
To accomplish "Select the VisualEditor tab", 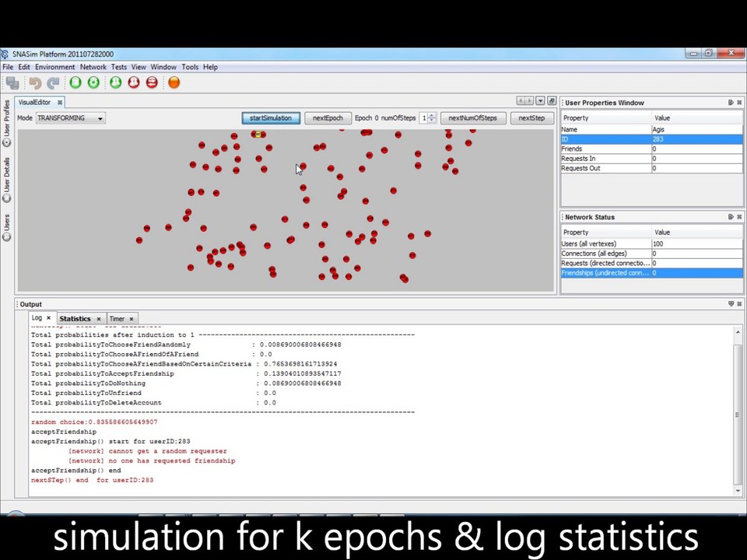I will tap(34, 103).
